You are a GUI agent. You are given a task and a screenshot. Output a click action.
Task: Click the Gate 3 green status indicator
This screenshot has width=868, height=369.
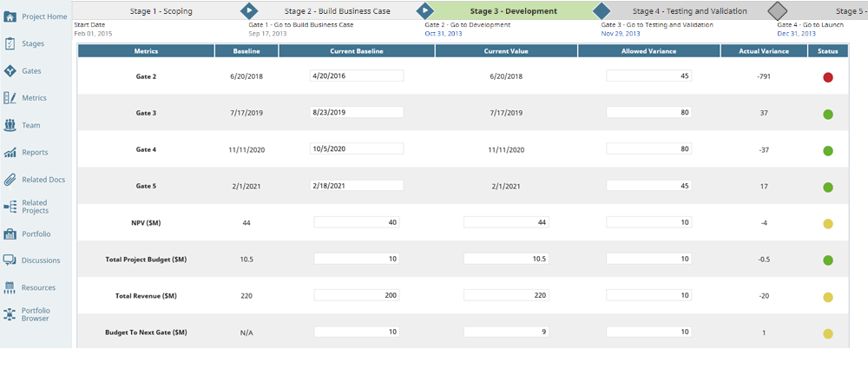[827, 115]
